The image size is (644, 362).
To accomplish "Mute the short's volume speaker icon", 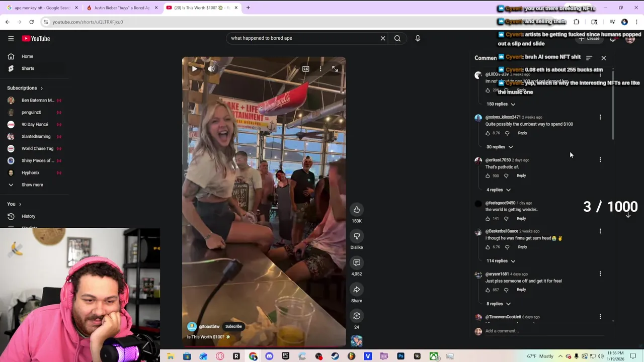I will [x=211, y=69].
